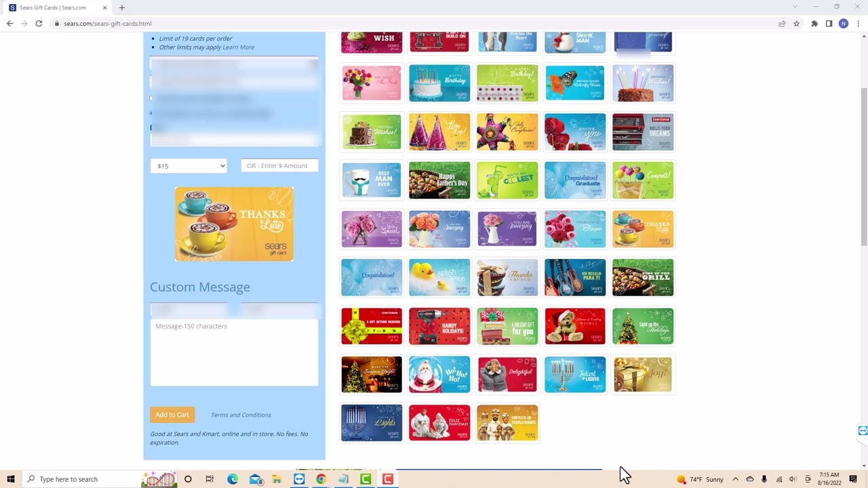Choose the Craftsman Build Your Dreams card
Screen dimensions: 868x488
coord(643,131)
